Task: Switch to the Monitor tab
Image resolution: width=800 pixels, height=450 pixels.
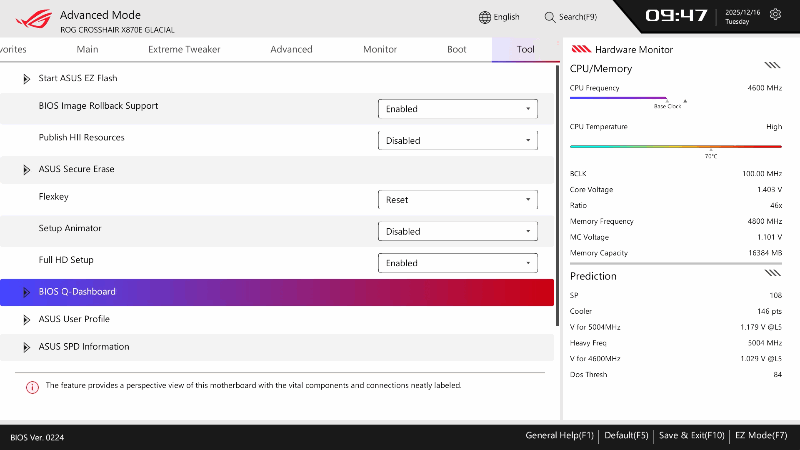Action: [x=380, y=49]
